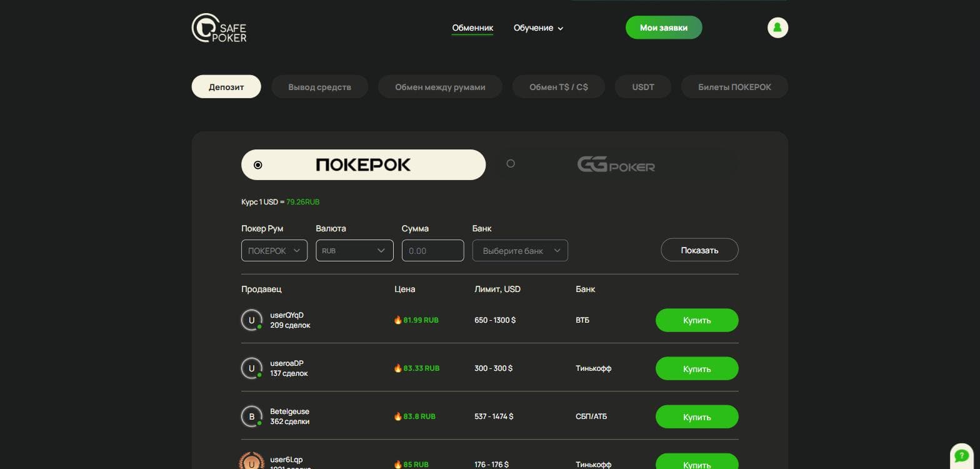The height and width of the screenshot is (469, 980).
Task: Buy from user6Lqp offer
Action: [x=697, y=461]
